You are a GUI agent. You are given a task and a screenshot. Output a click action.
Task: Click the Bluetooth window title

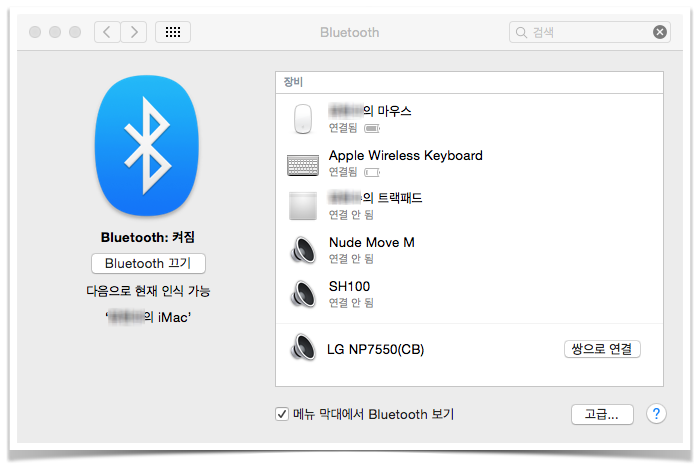tap(350, 32)
